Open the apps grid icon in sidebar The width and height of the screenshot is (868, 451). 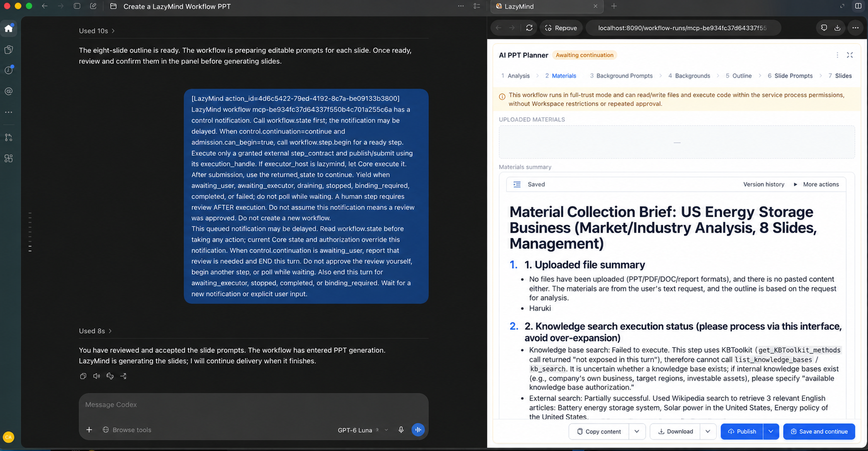coord(8,158)
